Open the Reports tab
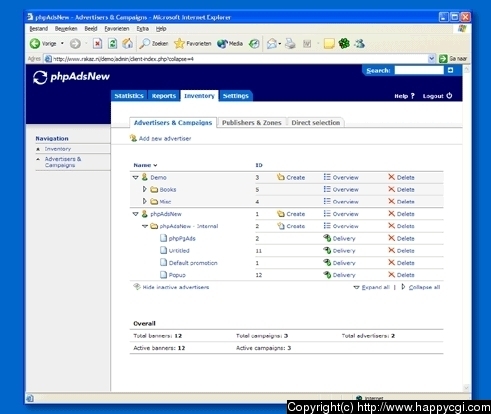The height and width of the screenshot is (414, 491). click(x=164, y=96)
